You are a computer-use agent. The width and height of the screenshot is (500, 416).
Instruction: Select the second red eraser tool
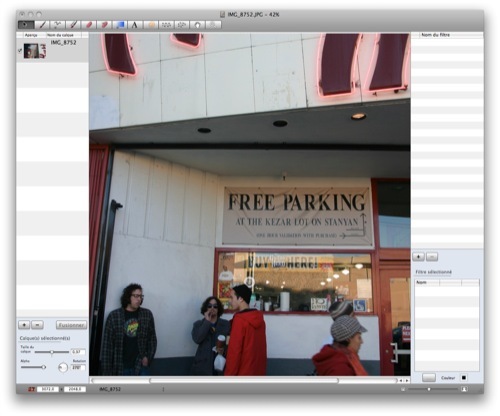tap(104, 25)
